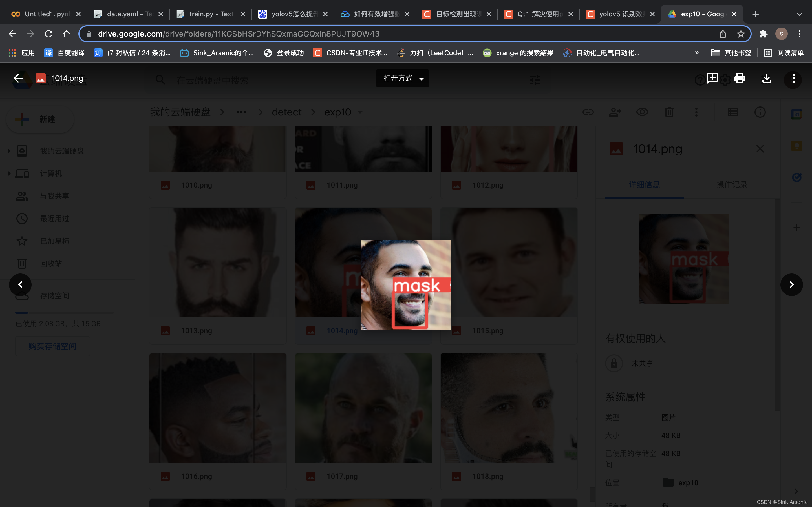
Task: Expand the hidden bookmarks overflow chevron
Action: (x=697, y=53)
